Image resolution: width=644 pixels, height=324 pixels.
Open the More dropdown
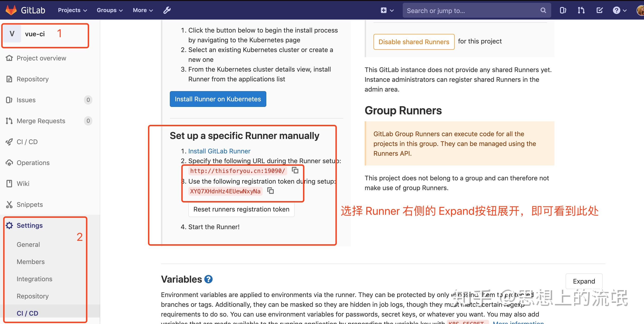[x=142, y=10]
